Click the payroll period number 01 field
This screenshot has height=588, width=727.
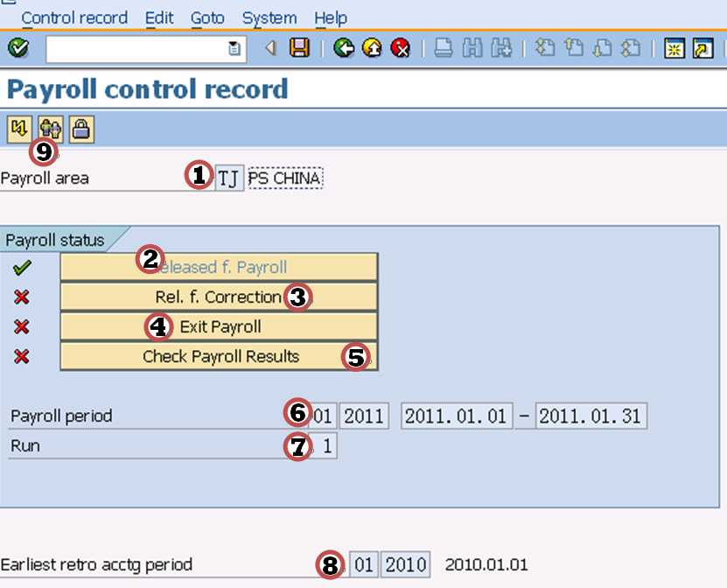[322, 416]
